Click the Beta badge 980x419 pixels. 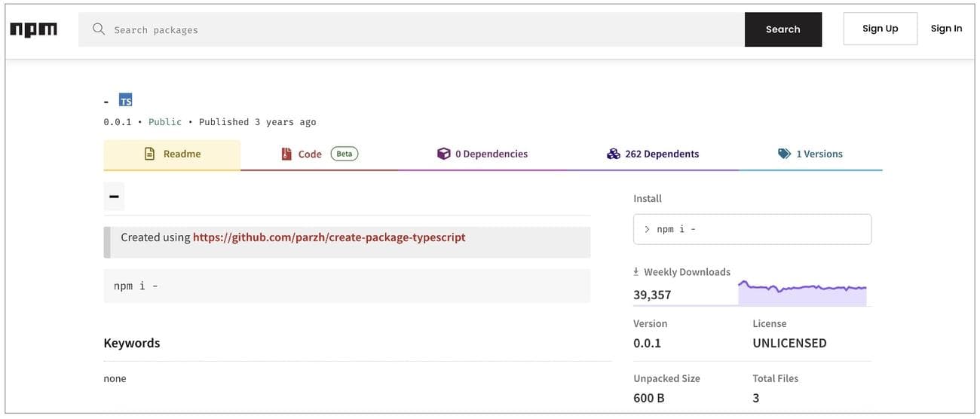(345, 154)
